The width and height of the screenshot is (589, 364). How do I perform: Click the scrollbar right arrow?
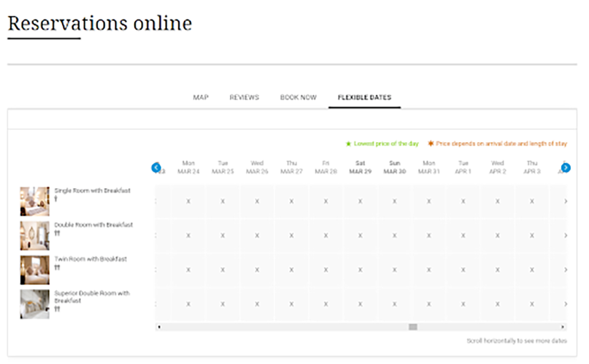(x=563, y=327)
